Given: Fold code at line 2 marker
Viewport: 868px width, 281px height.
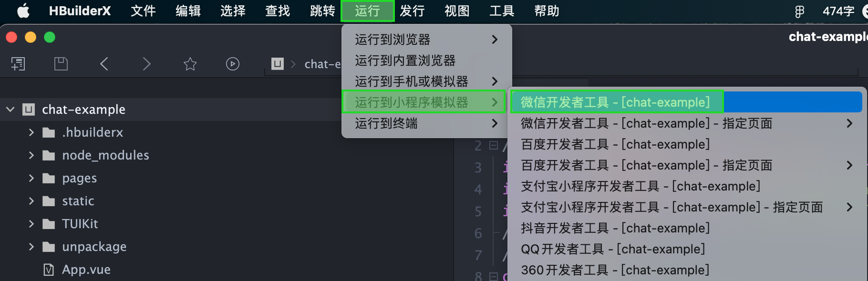Looking at the screenshot, I should click(x=494, y=145).
